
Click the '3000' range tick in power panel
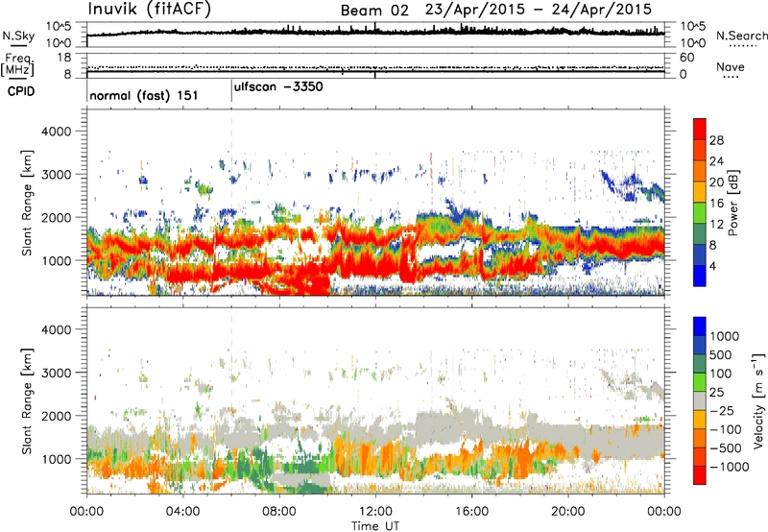[56, 175]
